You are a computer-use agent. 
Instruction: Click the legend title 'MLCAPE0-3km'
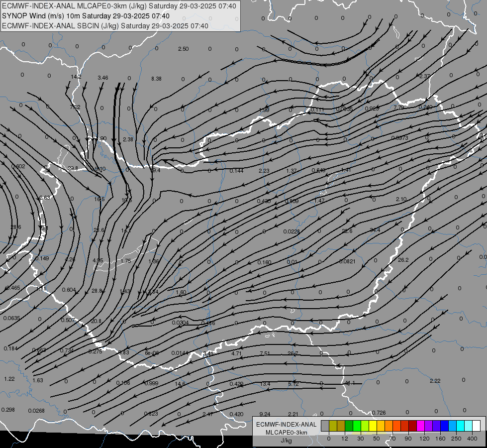[286, 433]
